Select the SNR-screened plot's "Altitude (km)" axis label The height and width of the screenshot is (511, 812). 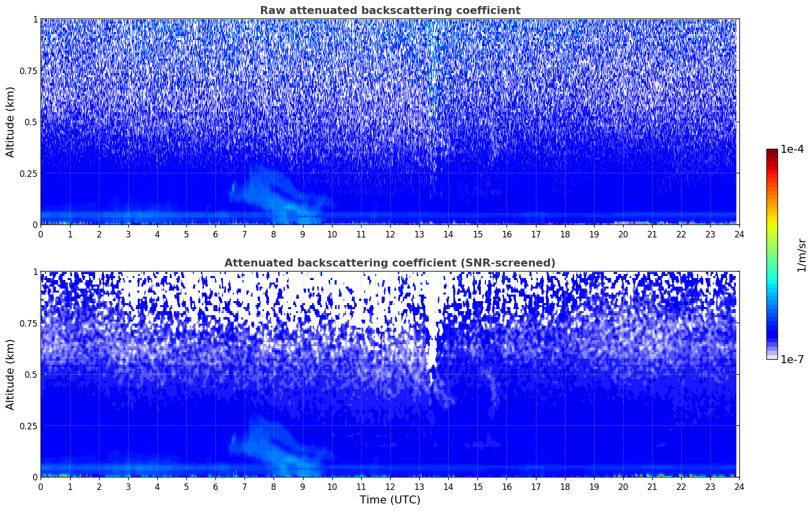pyautogui.click(x=11, y=374)
